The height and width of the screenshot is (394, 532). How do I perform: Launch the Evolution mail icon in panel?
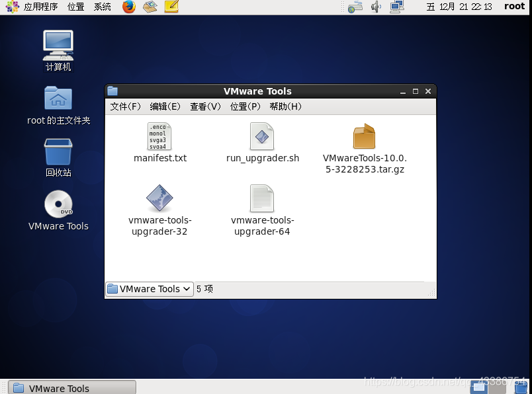tap(150, 7)
